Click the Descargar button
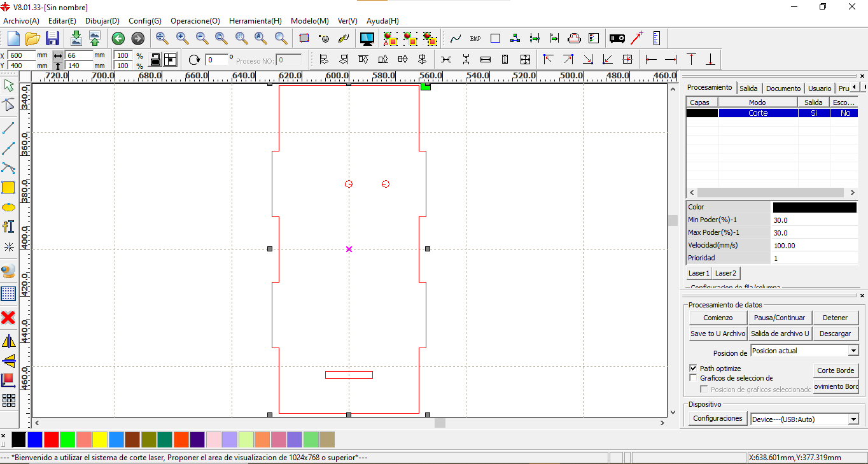Viewport: 868px width, 464px height. (835, 334)
